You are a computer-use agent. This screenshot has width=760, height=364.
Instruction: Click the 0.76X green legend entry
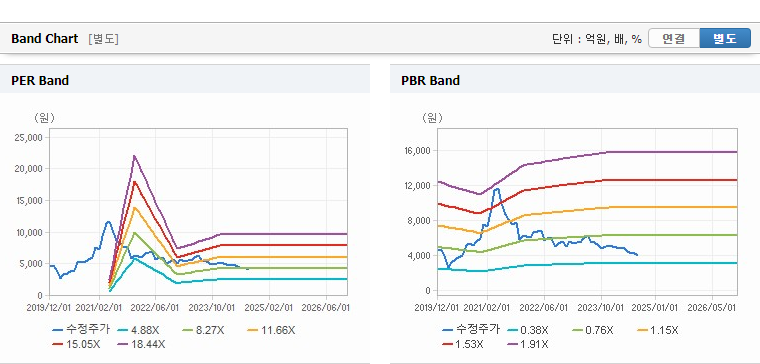(593, 330)
